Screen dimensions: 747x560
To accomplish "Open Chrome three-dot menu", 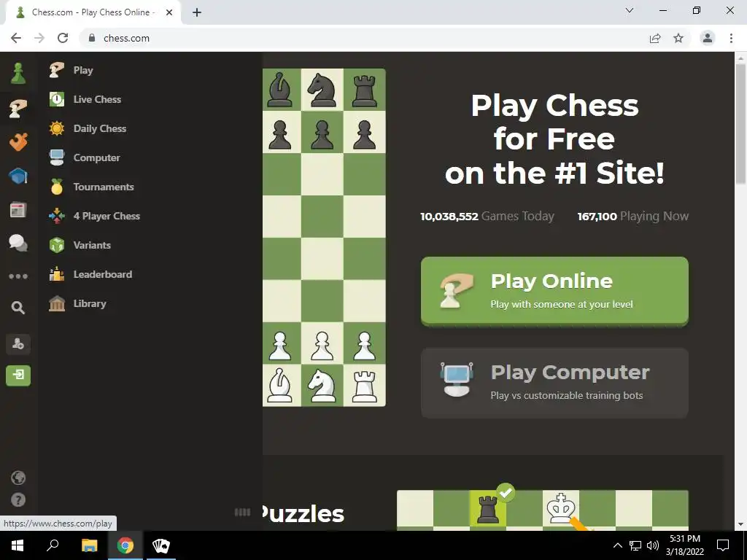I will pos(731,38).
